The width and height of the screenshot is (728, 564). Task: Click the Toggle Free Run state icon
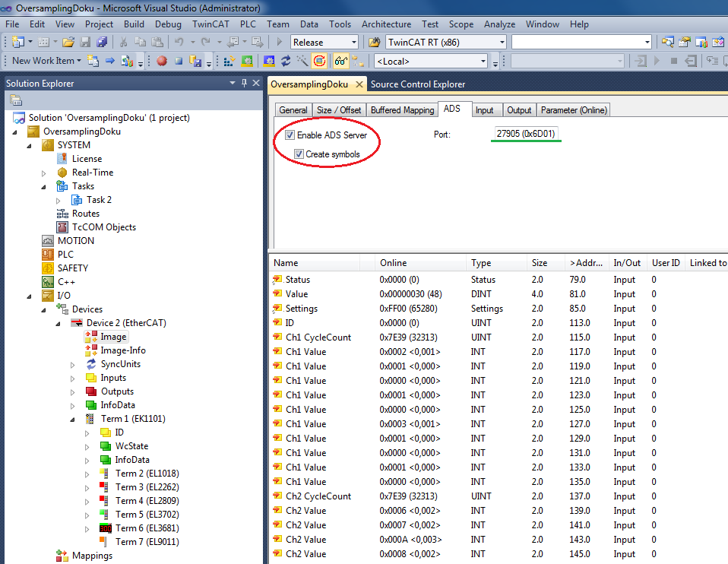320,61
